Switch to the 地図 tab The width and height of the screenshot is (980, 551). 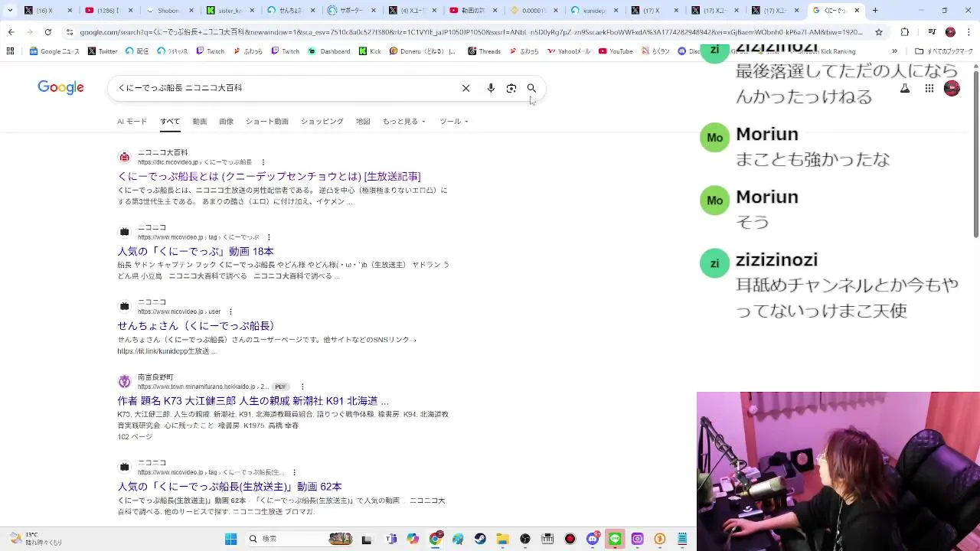363,121
